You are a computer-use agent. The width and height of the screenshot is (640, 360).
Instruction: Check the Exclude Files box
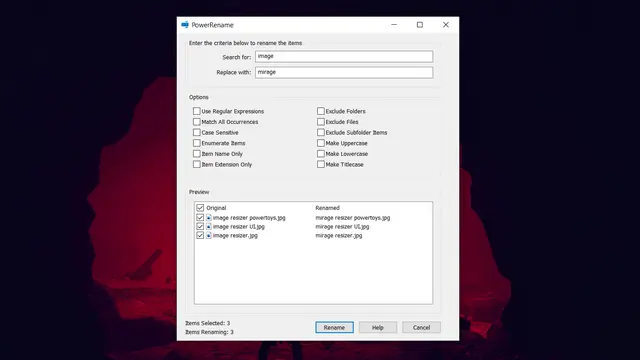click(x=321, y=122)
